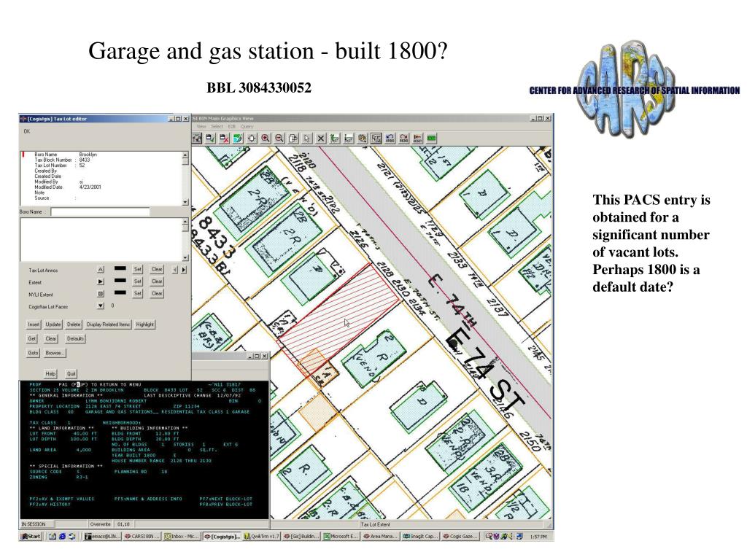Image resolution: width=747 pixels, height=560 pixels.
Task: Click the square icon beside NYLI Extent
Action: [101, 294]
